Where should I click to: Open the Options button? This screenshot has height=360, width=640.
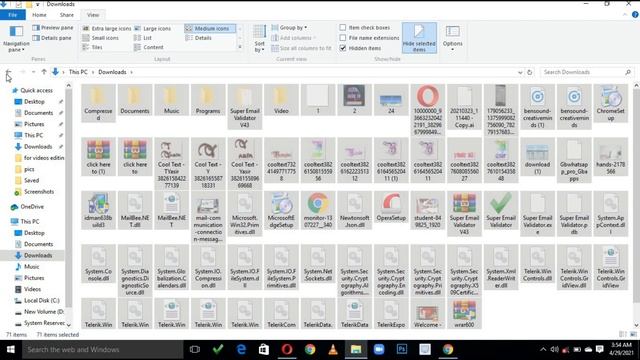[452, 38]
